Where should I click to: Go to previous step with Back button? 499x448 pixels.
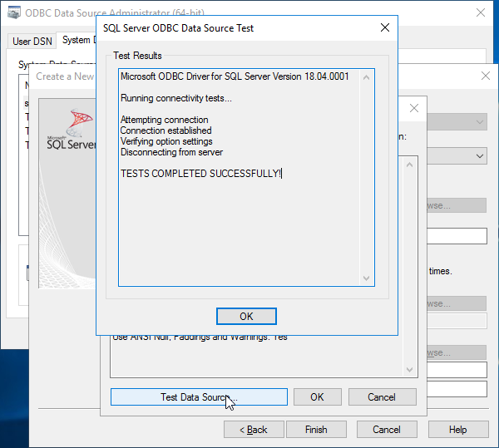(253, 430)
